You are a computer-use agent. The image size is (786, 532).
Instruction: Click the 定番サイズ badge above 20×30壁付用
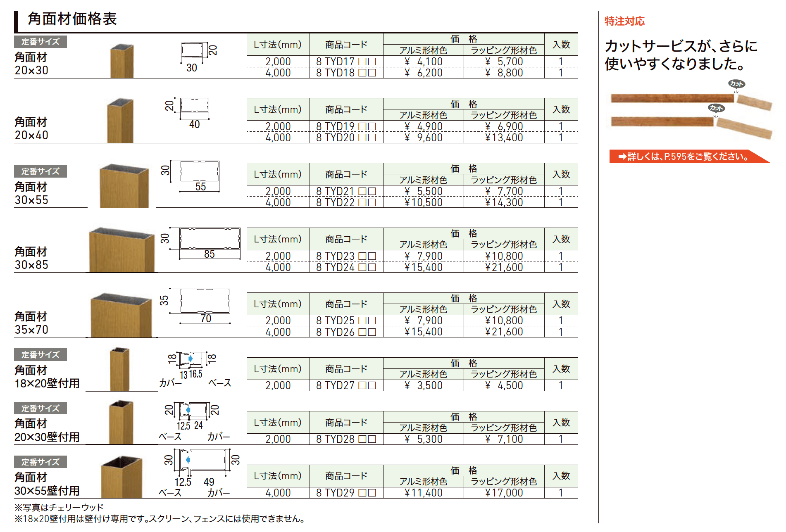click(x=40, y=408)
